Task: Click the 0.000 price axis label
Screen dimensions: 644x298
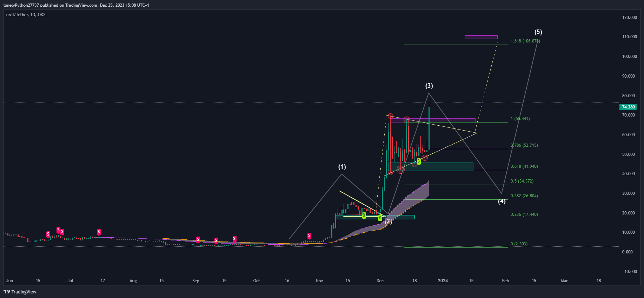Action: pos(628,252)
